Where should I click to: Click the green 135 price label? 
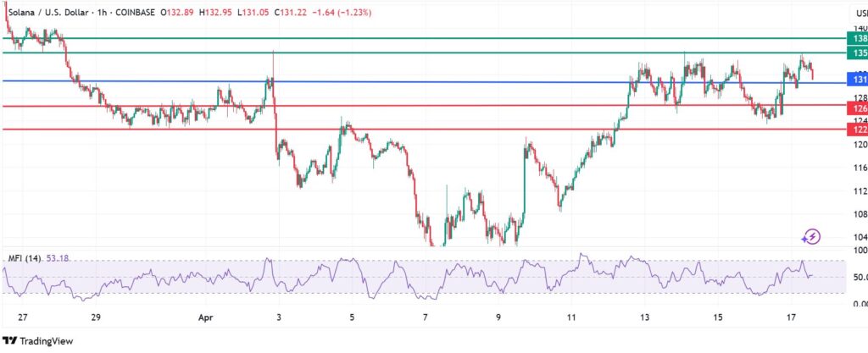point(857,52)
